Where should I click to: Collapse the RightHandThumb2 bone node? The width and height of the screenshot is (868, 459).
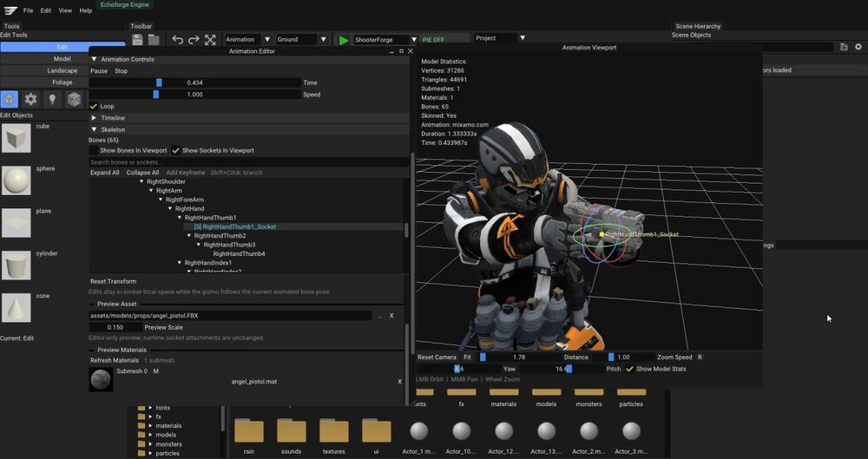tap(189, 236)
